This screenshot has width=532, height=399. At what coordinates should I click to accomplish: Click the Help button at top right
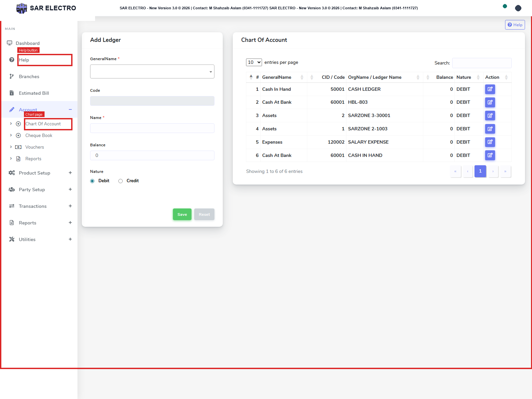[515, 25]
